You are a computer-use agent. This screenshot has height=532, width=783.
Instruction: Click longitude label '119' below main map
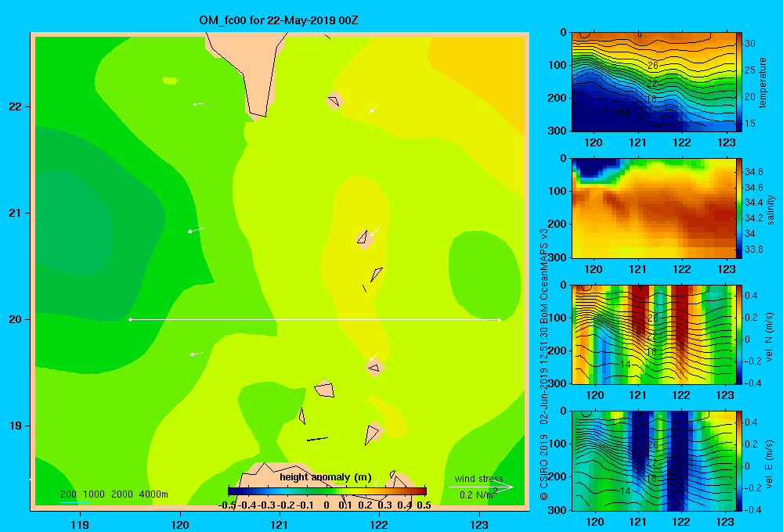[80, 524]
